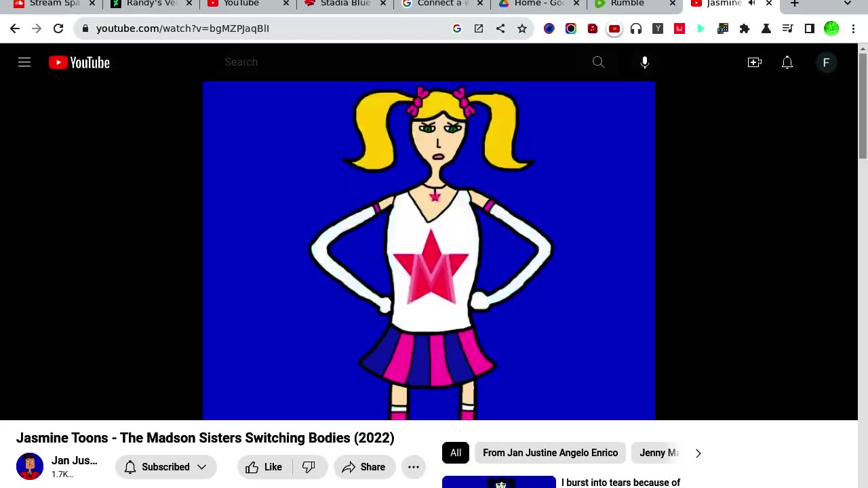The width and height of the screenshot is (868, 488).
Task: Open the headphones extension
Action: 636,28
